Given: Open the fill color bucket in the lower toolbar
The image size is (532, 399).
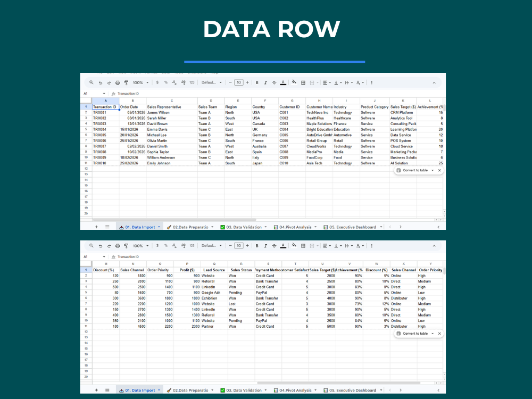Looking at the screenshot, I should coord(294,245).
